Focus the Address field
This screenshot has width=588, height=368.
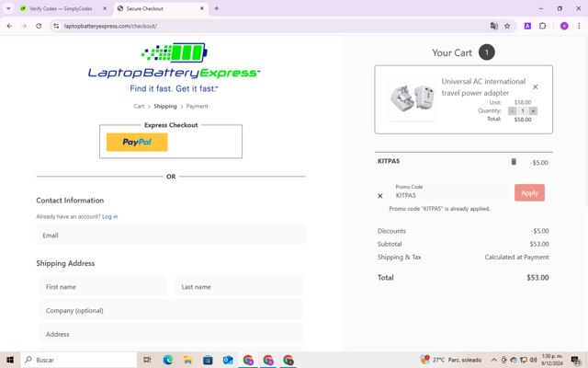pos(171,334)
